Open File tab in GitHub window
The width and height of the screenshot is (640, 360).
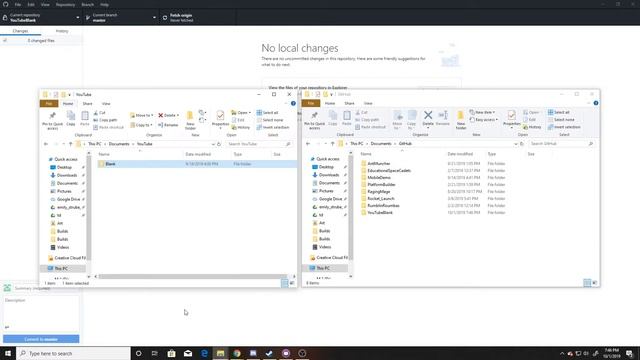(x=311, y=103)
